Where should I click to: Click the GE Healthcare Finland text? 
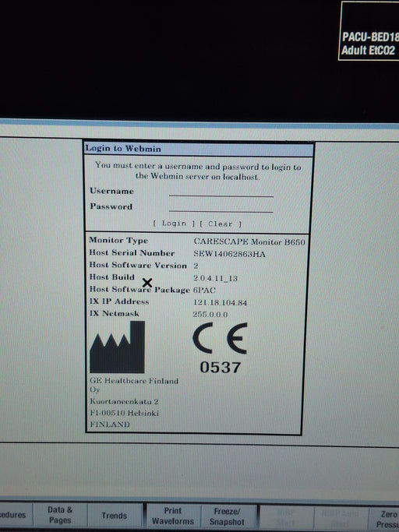click(x=134, y=381)
